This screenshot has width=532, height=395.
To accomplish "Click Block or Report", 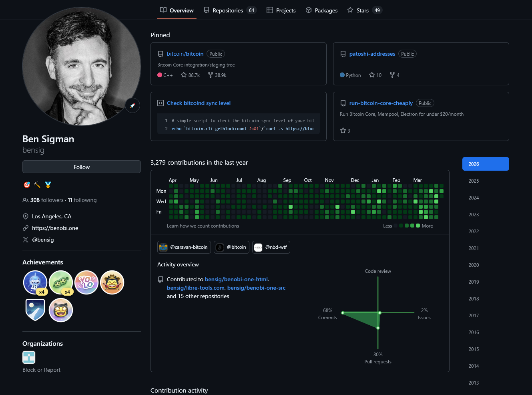I will coord(42,370).
